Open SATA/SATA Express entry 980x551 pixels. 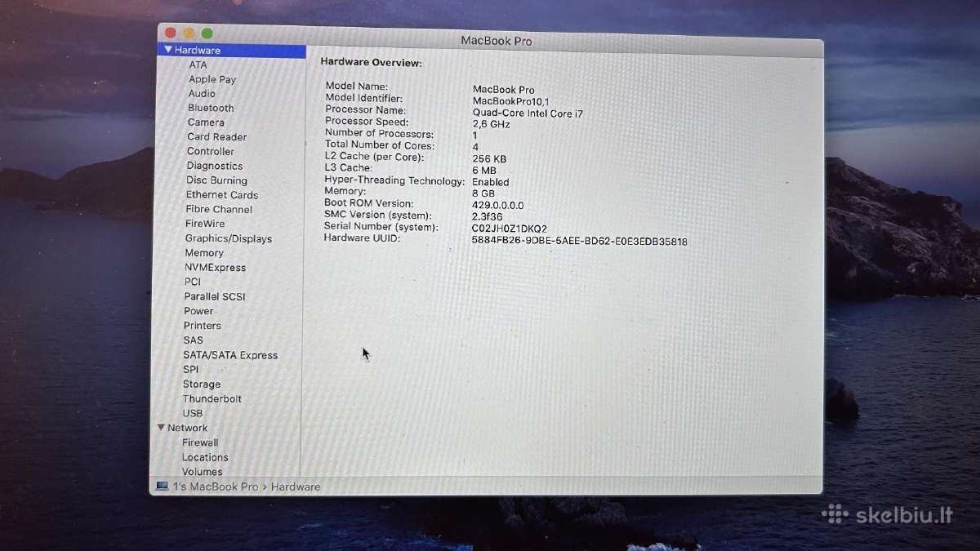click(230, 355)
